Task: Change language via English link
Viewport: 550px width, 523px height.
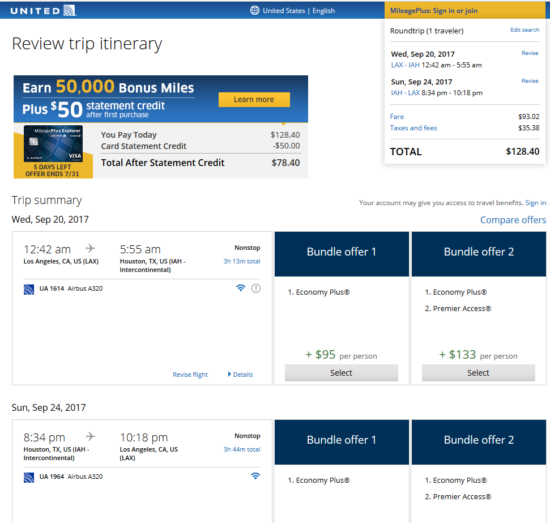Action: 324,11
